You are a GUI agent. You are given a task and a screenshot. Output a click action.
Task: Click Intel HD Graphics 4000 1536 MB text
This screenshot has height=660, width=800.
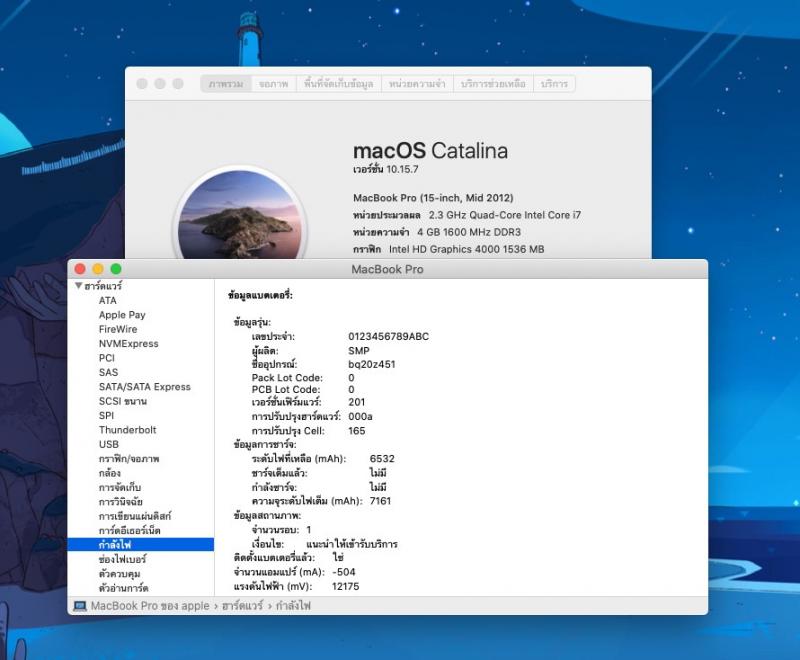466,249
